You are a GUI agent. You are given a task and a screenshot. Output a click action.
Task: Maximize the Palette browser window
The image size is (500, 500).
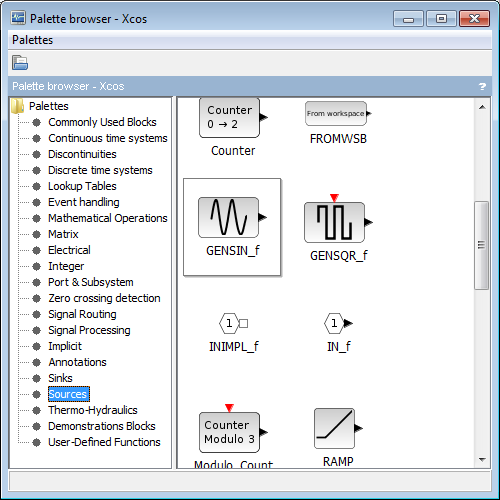(441, 18)
